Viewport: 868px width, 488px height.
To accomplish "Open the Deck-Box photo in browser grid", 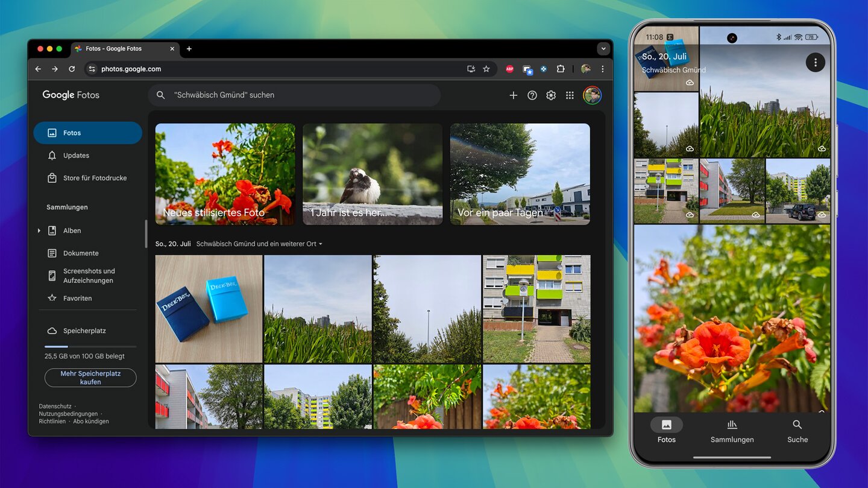I will 209,309.
